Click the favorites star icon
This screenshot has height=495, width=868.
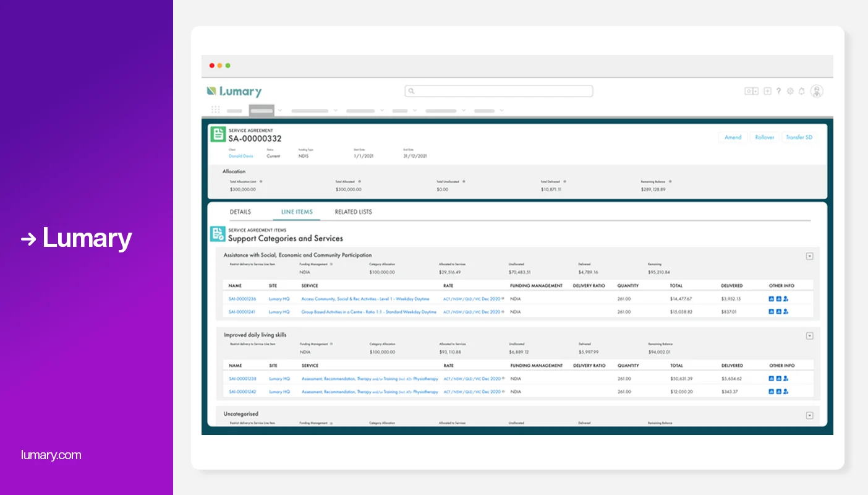(749, 91)
